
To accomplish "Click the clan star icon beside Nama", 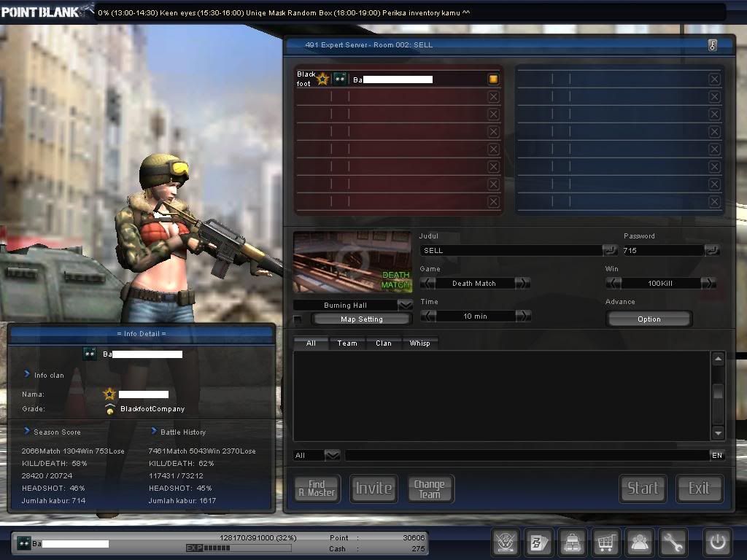I will pos(109,394).
